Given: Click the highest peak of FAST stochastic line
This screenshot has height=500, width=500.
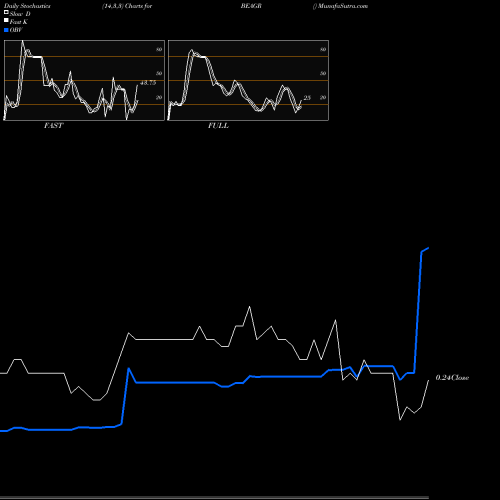Looking at the screenshot, I should pos(22,41).
